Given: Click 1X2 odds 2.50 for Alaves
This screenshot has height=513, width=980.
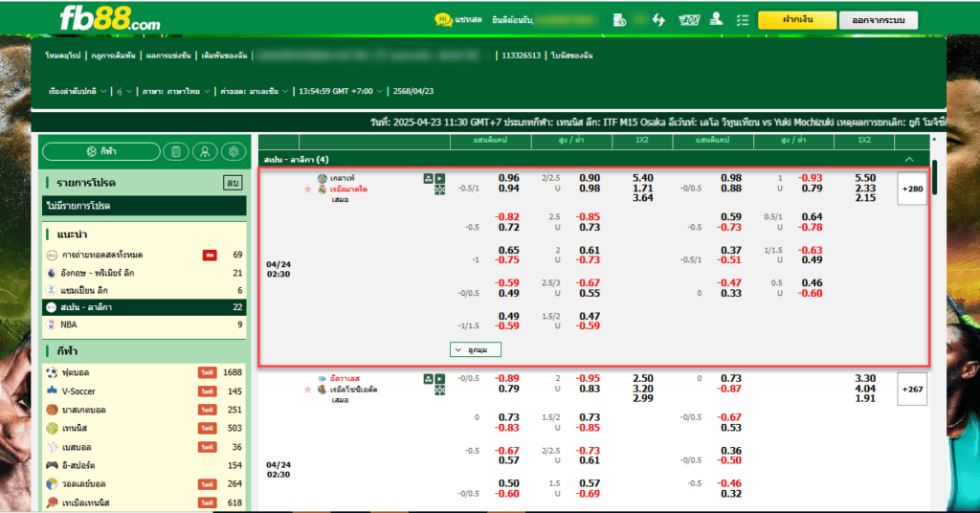Looking at the screenshot, I should coord(642,379).
